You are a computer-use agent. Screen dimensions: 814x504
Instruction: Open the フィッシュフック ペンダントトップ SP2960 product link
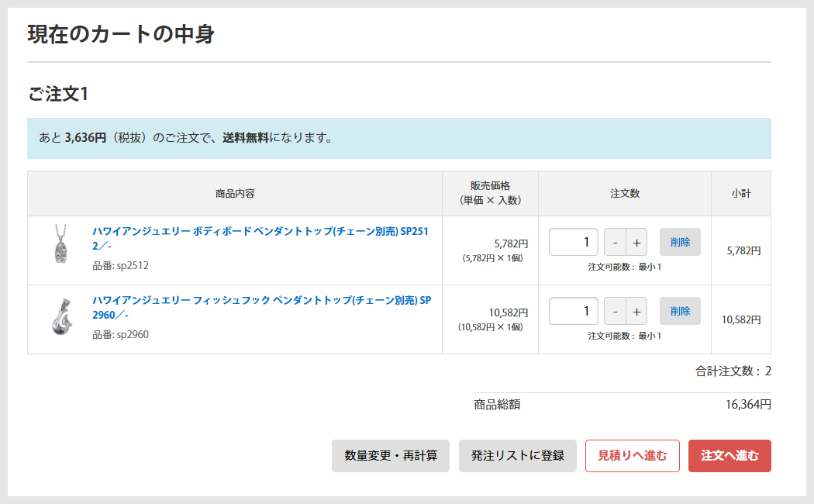click(x=261, y=301)
